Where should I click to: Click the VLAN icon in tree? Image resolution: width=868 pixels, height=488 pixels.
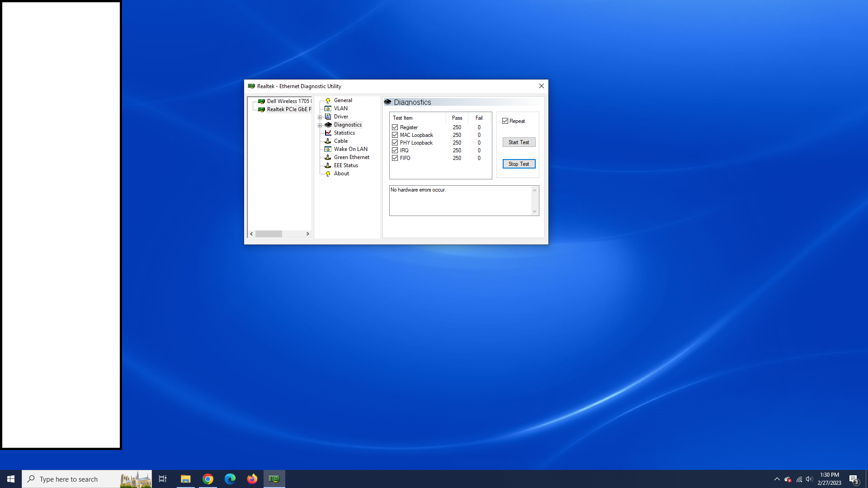[x=328, y=108]
